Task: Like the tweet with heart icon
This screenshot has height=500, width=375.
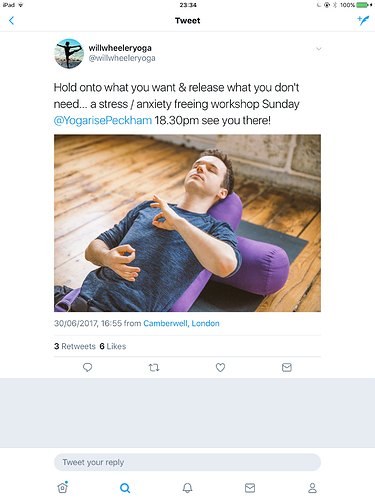Action: click(220, 367)
